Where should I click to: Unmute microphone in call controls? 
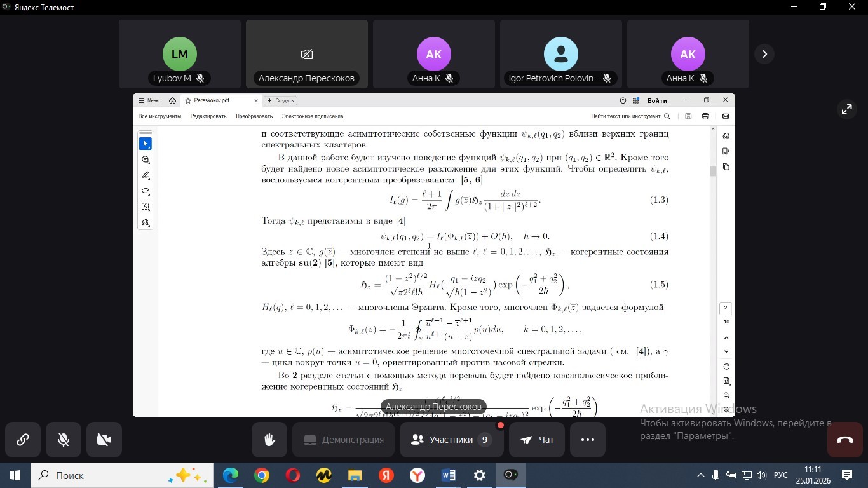coord(64,440)
